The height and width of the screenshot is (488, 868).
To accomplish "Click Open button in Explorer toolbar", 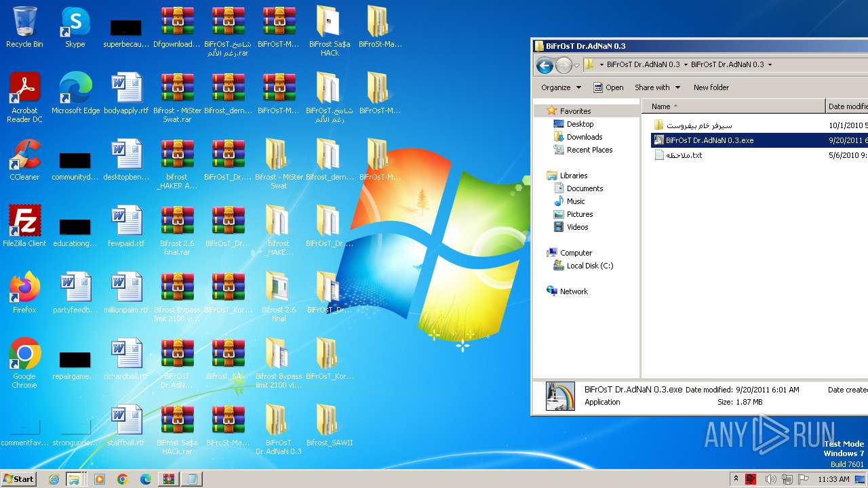I will (x=608, y=87).
